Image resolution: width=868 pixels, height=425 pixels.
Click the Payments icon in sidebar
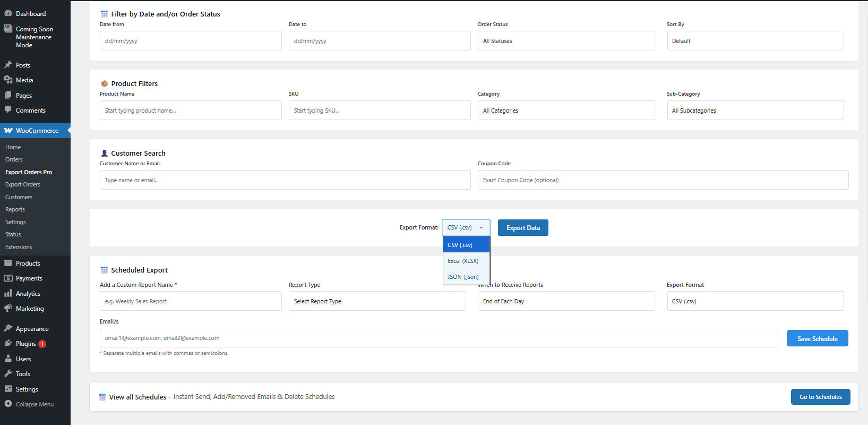pos(8,278)
